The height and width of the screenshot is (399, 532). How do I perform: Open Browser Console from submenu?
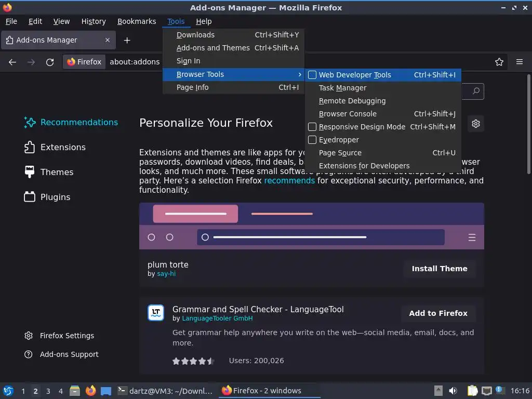click(x=383, y=114)
